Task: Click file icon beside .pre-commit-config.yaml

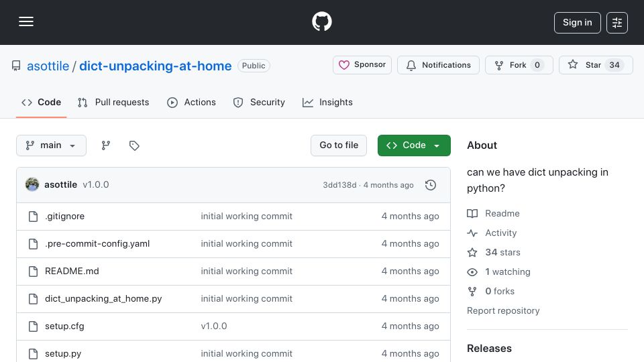Action: tap(34, 244)
